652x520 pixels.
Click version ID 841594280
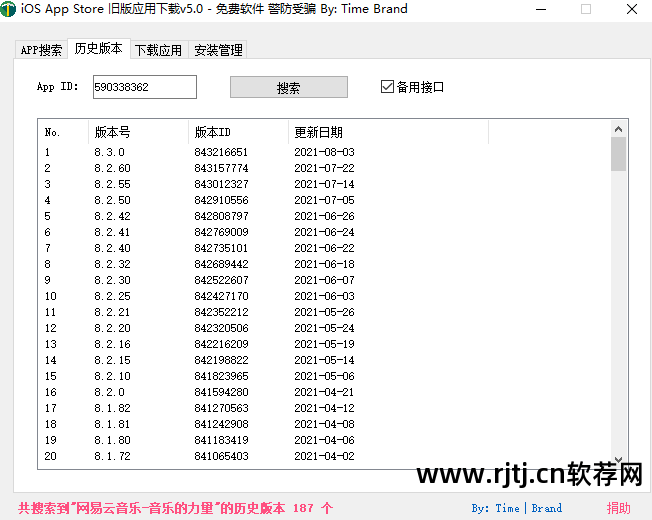click(x=221, y=392)
